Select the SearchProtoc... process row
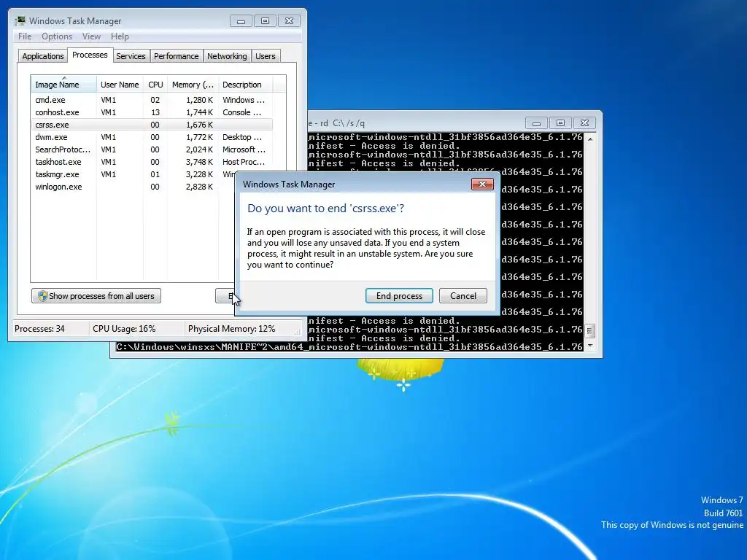Screen dimensions: 747x560 [x=152, y=149]
